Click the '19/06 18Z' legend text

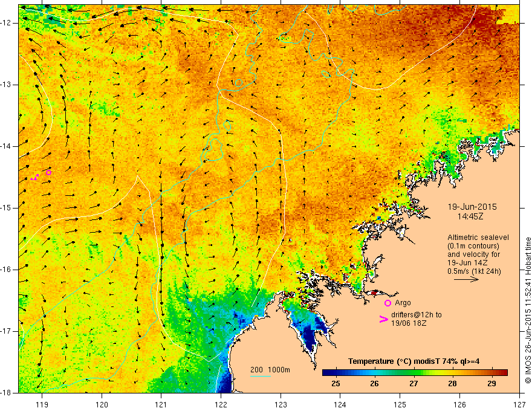(x=409, y=323)
